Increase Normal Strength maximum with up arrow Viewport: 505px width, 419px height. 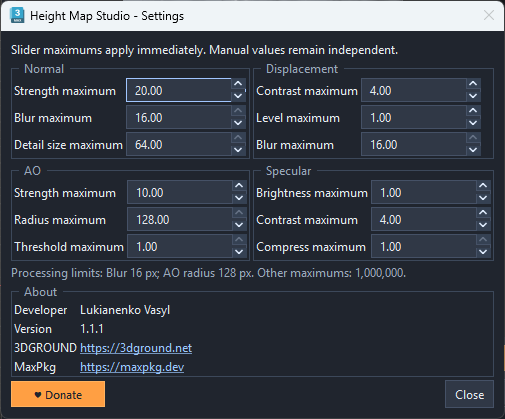pyautogui.click(x=238, y=84)
